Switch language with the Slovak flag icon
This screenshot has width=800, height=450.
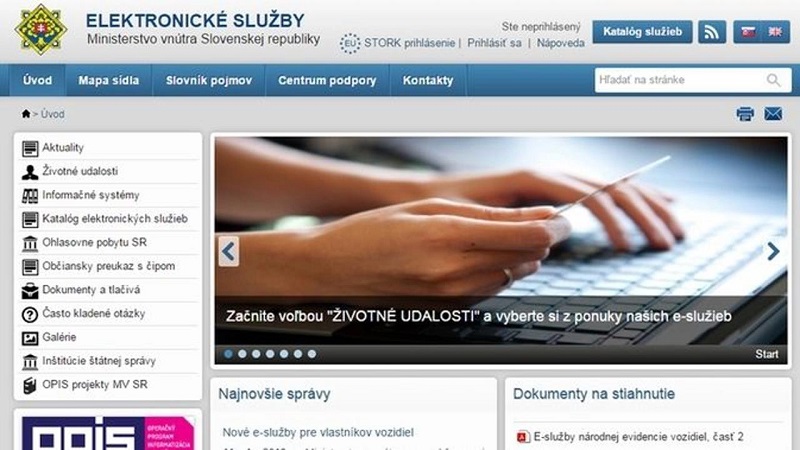click(748, 32)
